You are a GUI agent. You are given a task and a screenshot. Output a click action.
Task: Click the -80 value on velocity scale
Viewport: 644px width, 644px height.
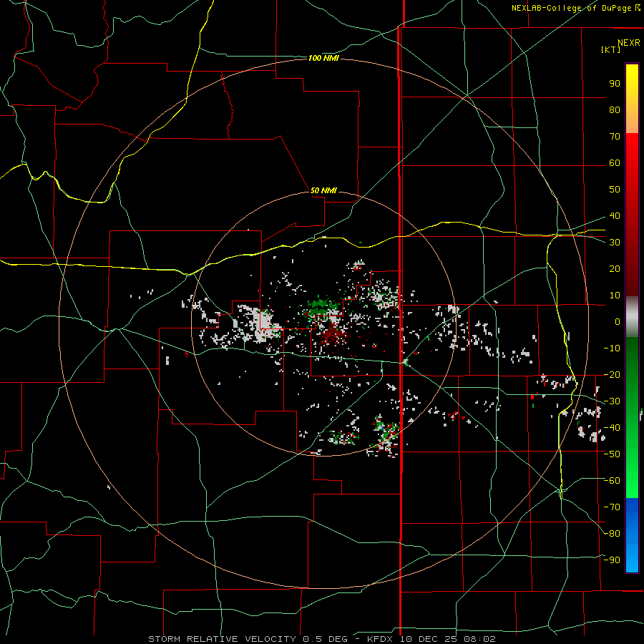pos(612,534)
